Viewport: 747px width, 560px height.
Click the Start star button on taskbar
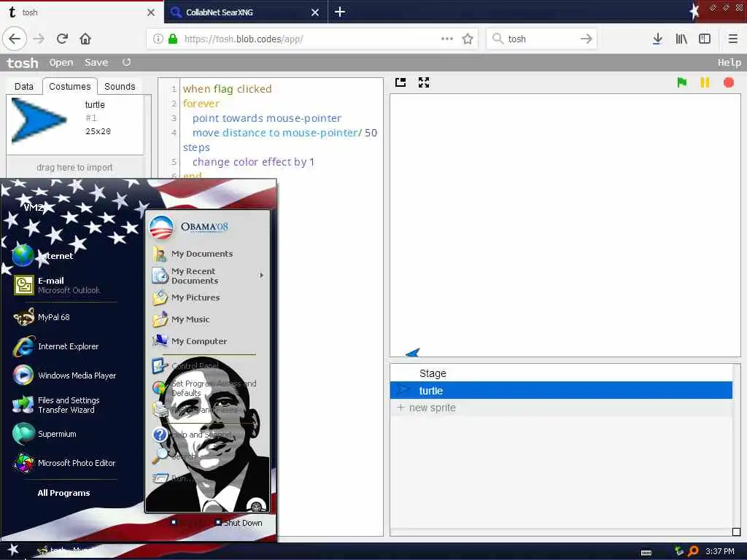pyautogui.click(x=13, y=550)
